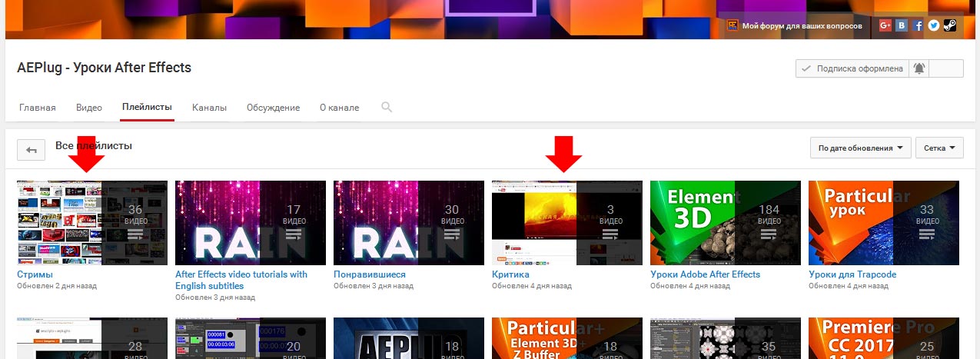The image size is (980, 359).
Task: Open the Мой форум для ваших вопросов link
Action: coord(802,25)
